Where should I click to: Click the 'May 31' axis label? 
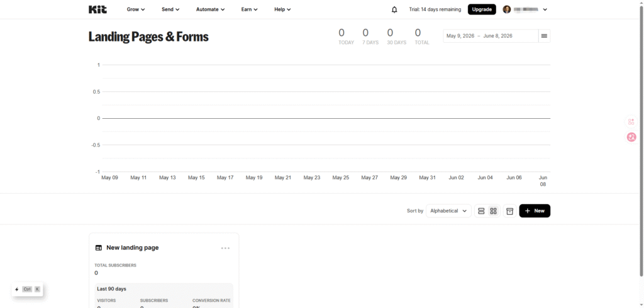point(427,177)
